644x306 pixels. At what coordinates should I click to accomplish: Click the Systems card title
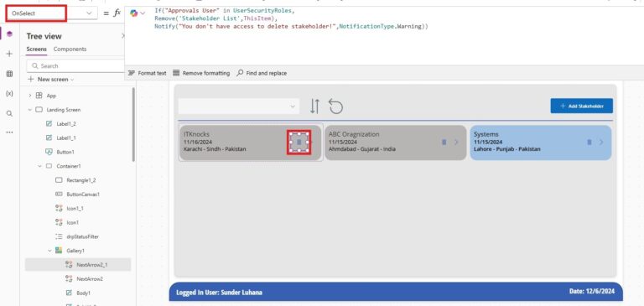click(x=486, y=134)
